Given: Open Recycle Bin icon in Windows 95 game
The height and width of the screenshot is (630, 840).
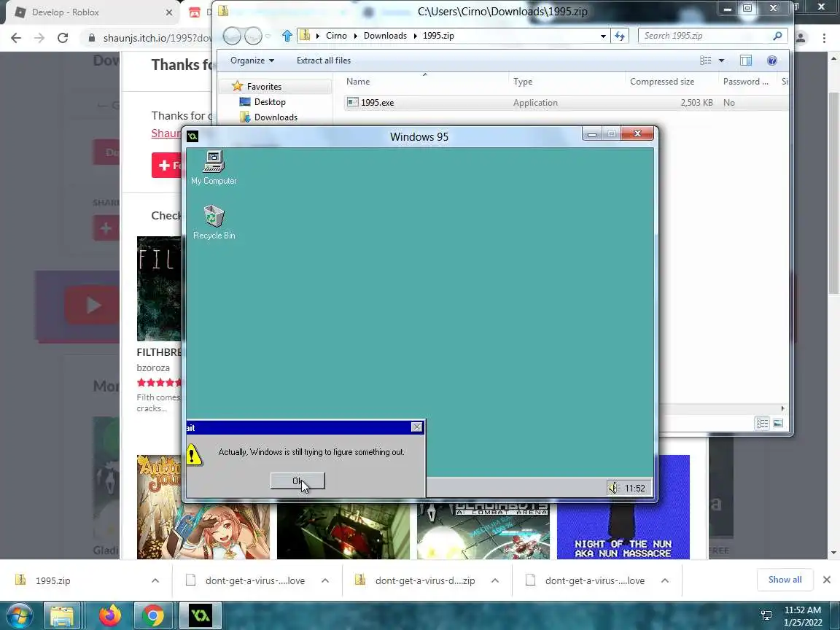Looking at the screenshot, I should (x=214, y=222).
